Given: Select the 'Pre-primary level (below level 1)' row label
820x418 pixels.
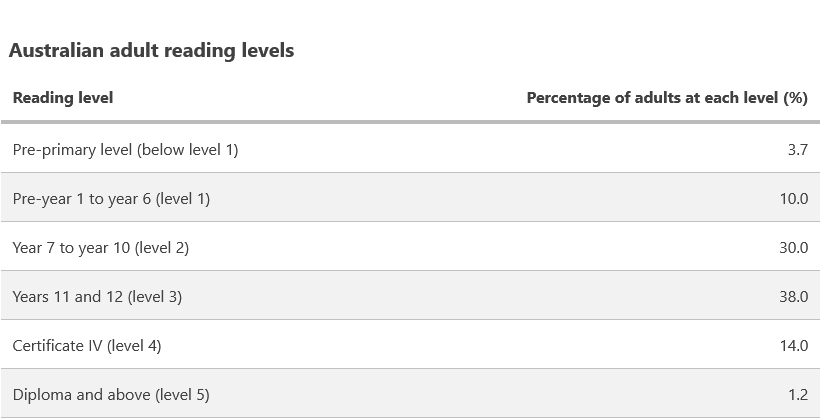Looking at the screenshot, I should 125,150.
